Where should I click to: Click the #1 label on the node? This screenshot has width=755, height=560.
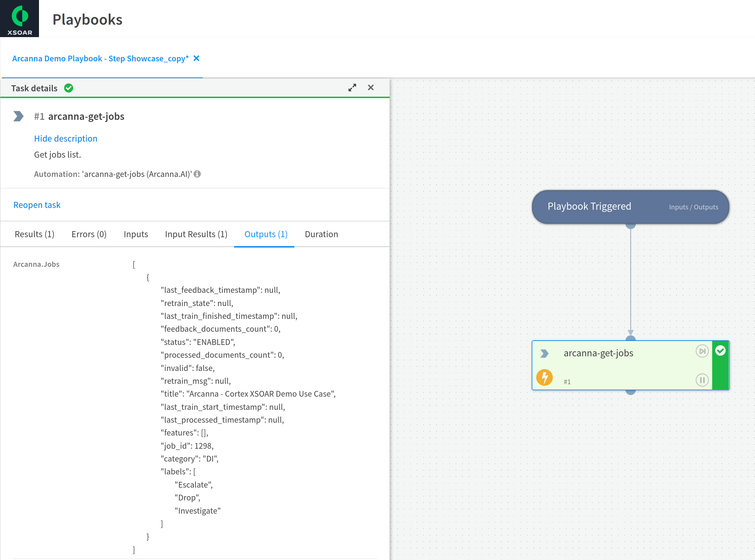click(x=567, y=382)
